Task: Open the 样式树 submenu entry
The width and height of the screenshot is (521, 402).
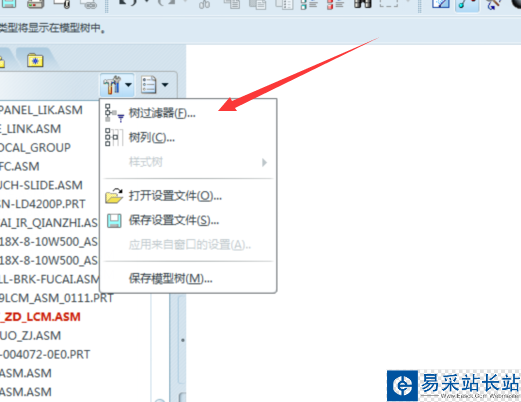Action: (x=188, y=162)
